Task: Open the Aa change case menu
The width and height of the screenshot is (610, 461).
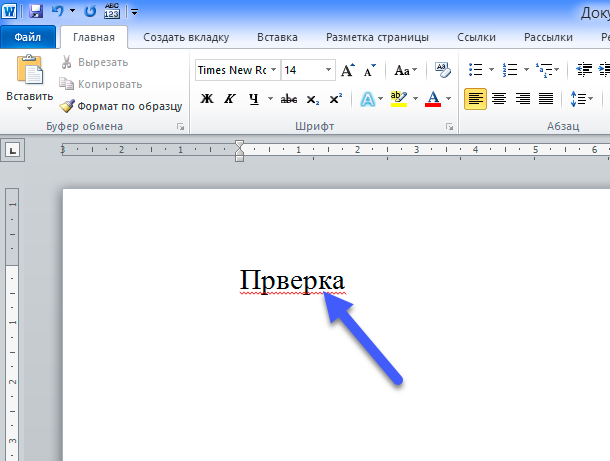Action: (x=405, y=70)
